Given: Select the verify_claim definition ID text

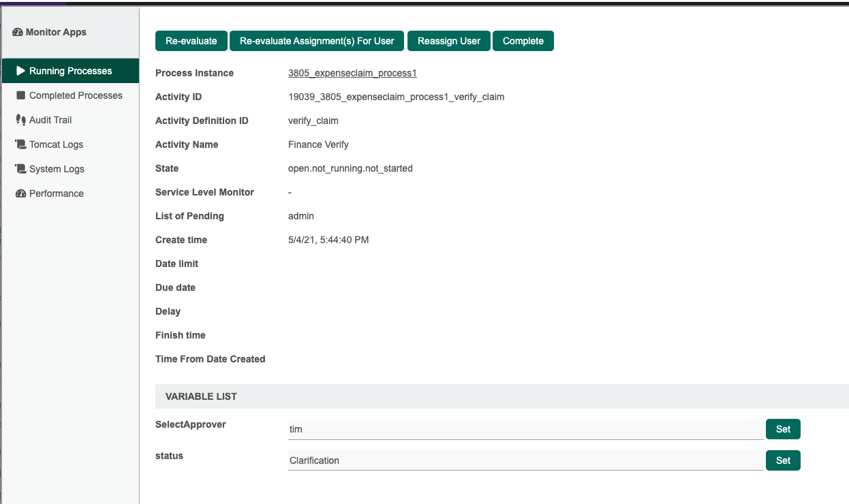Looking at the screenshot, I should pos(313,121).
